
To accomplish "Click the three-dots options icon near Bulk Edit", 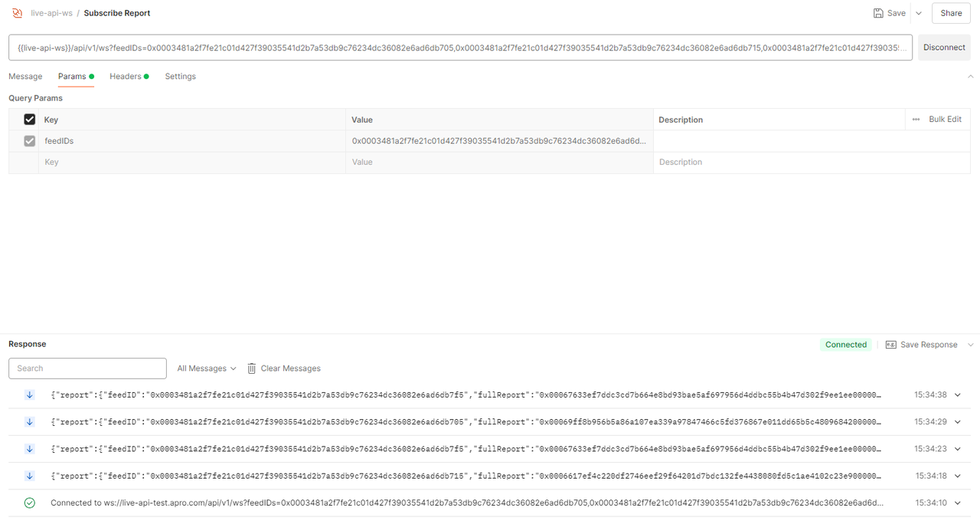I will pyautogui.click(x=916, y=120).
